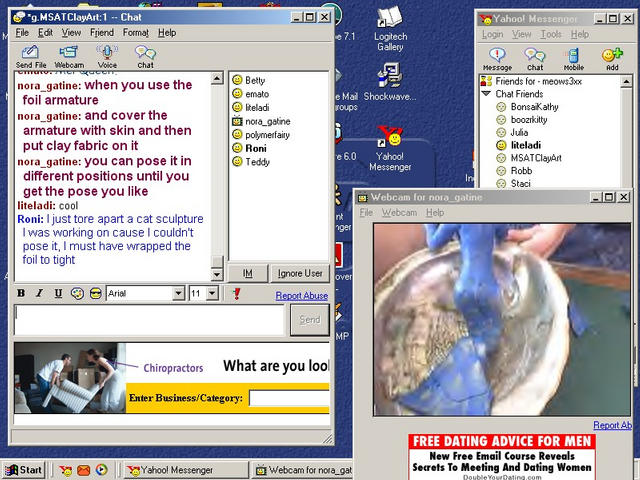Enable Voice in the chat toolbar
This screenshot has width=640, height=480.
point(107,57)
